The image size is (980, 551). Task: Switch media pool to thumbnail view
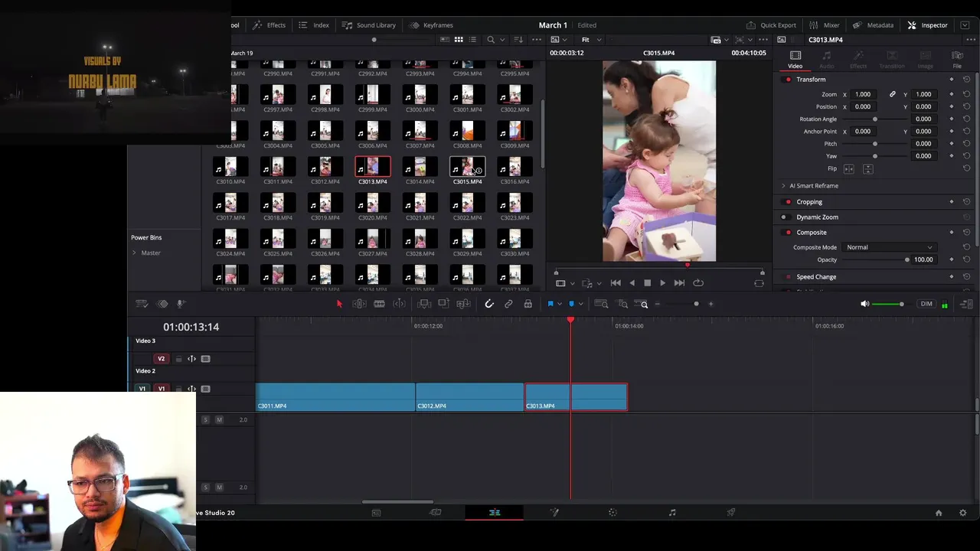click(459, 40)
